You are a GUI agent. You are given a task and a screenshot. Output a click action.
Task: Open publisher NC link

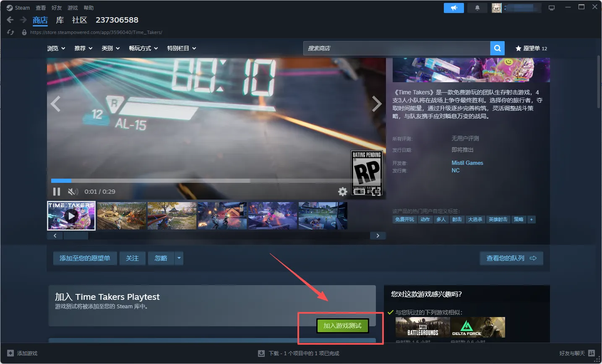tap(456, 170)
